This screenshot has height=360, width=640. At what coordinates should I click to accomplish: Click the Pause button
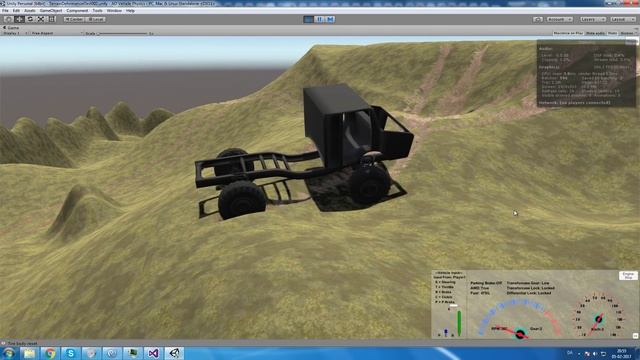pos(320,19)
